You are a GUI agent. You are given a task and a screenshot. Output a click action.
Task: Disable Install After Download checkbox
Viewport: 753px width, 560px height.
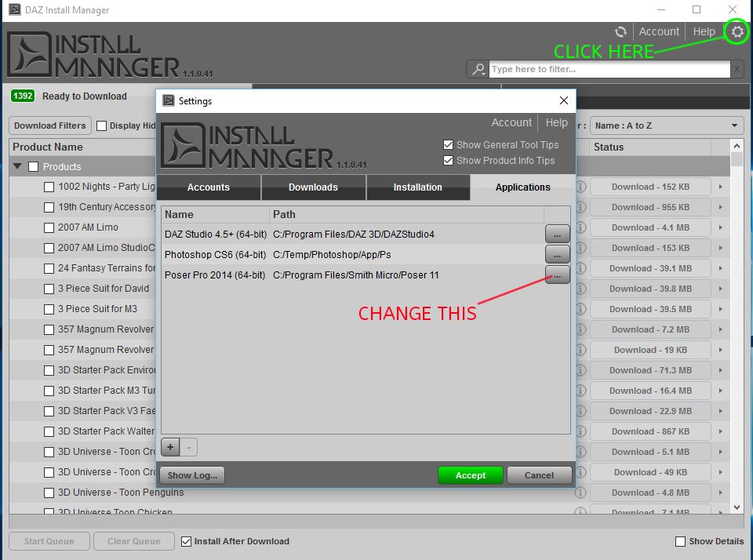pyautogui.click(x=187, y=542)
